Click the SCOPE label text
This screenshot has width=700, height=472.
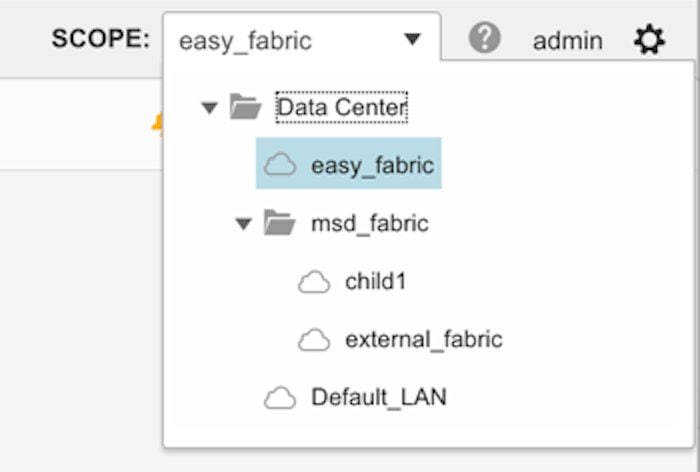[x=100, y=40]
